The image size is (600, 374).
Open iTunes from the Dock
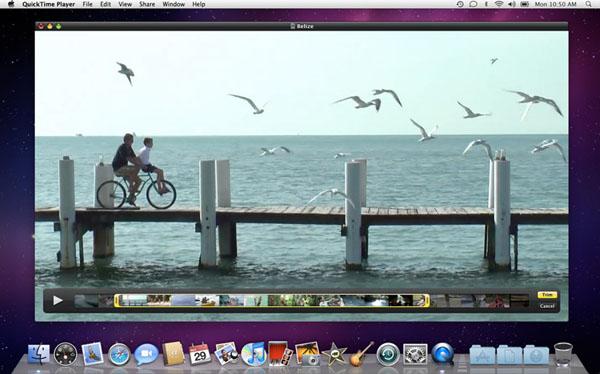click(x=253, y=354)
